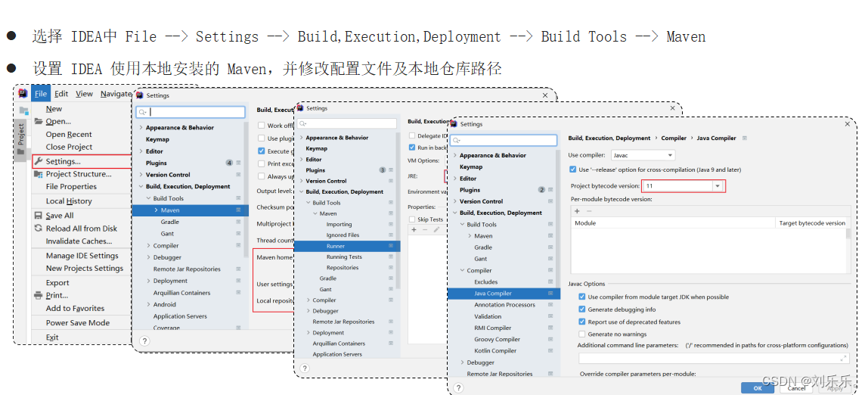Confirm with the OK button
This screenshot has height=395, width=868.
click(758, 387)
